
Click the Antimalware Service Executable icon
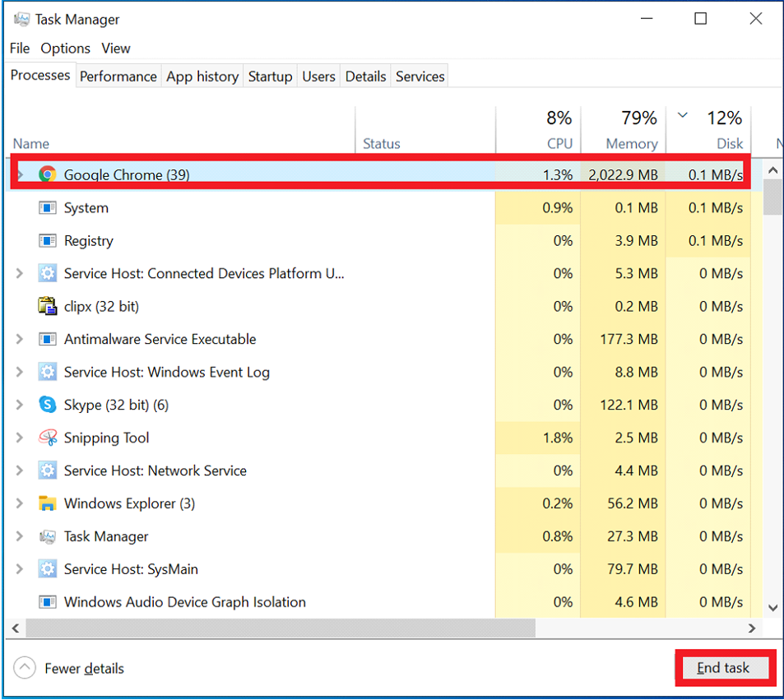click(x=47, y=339)
